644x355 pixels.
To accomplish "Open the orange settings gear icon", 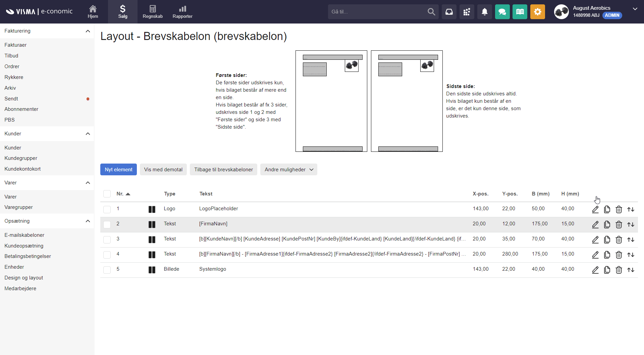I will pos(537,12).
